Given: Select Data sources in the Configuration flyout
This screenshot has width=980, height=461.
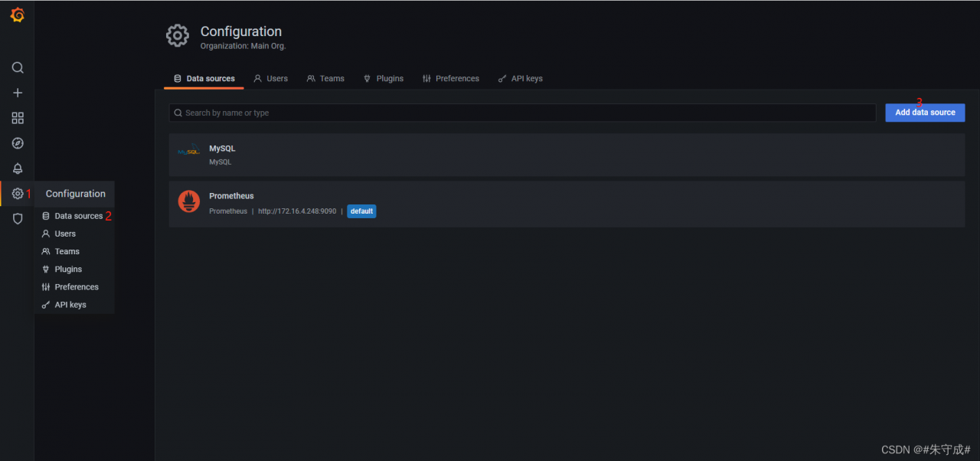Looking at the screenshot, I should (x=74, y=216).
